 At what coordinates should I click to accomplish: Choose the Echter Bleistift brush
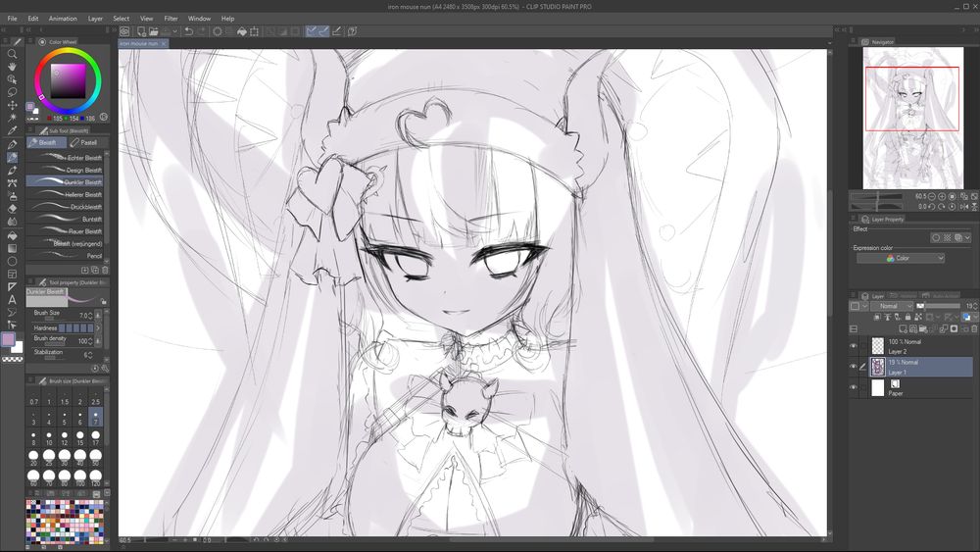65,158
